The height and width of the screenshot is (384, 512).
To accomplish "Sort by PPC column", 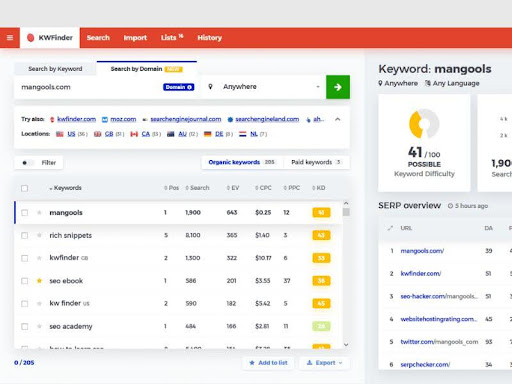I will coord(292,188).
